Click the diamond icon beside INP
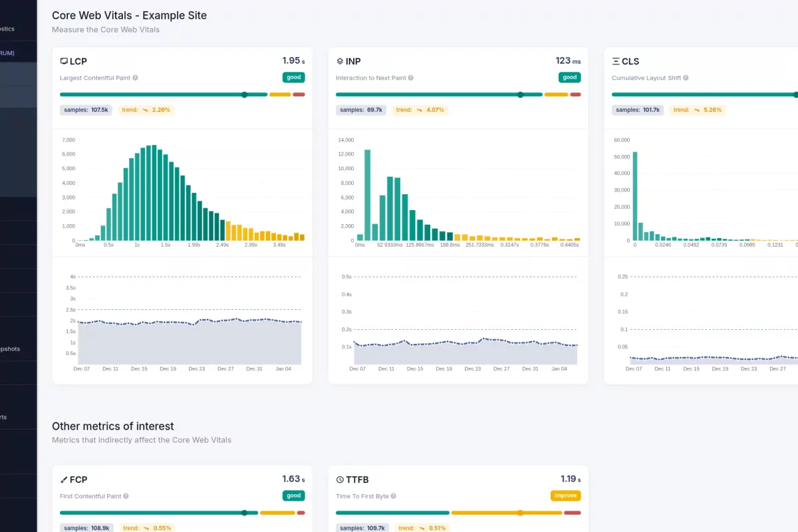This screenshot has height=532, width=798. pos(338,61)
